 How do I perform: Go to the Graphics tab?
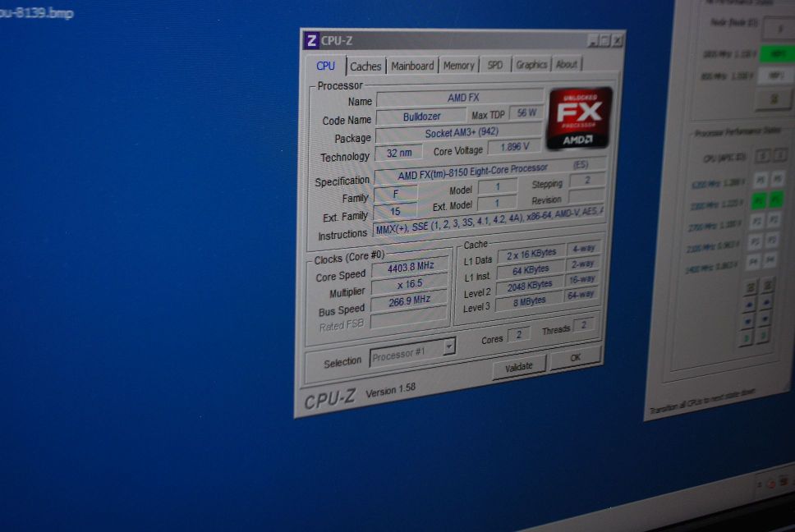531,64
